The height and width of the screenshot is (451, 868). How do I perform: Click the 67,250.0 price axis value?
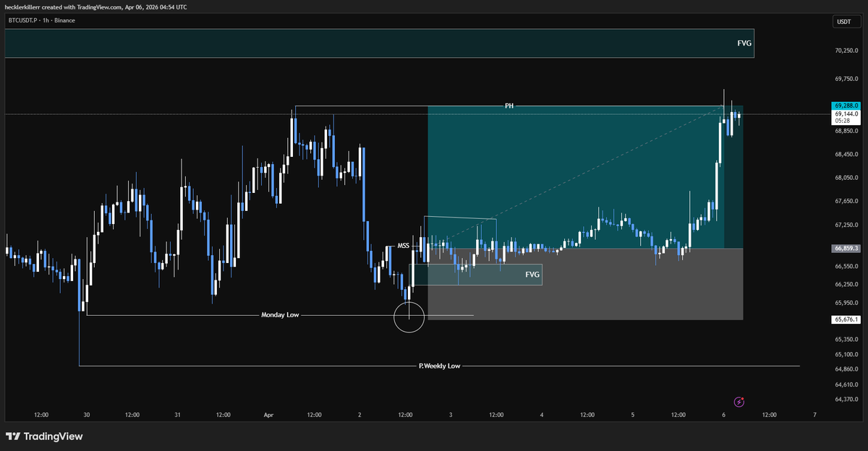846,225
